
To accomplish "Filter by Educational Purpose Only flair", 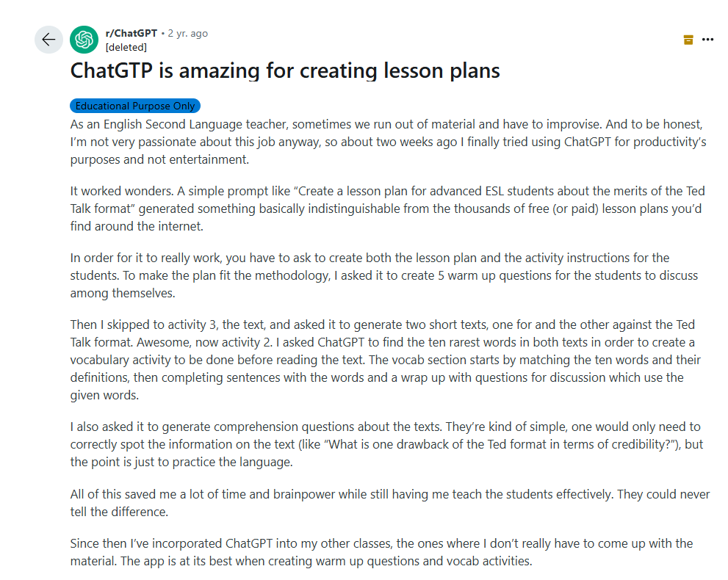I will click(135, 106).
